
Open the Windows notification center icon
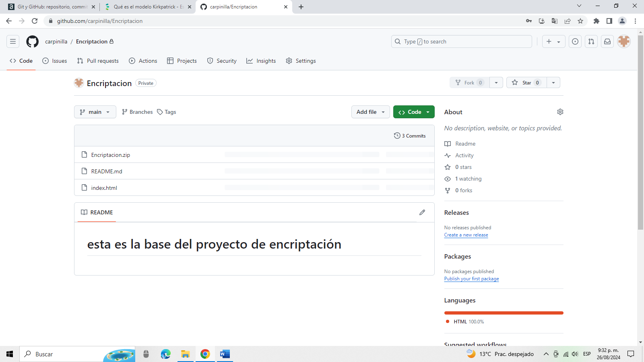click(631, 354)
